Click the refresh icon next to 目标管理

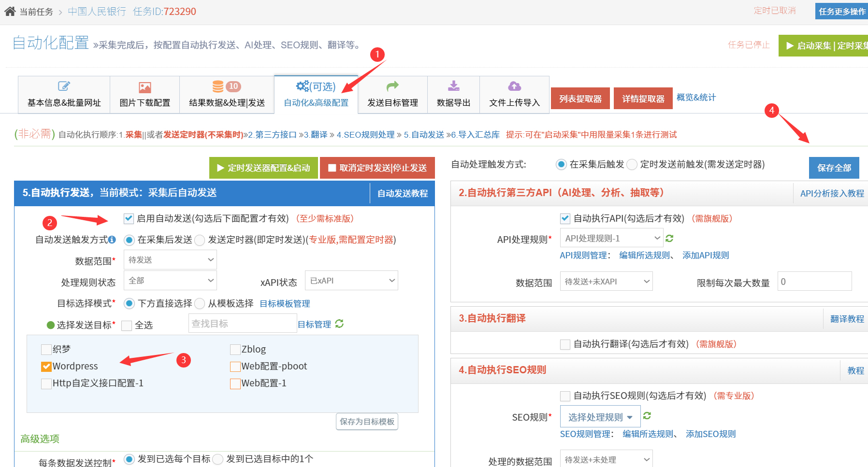339,324
